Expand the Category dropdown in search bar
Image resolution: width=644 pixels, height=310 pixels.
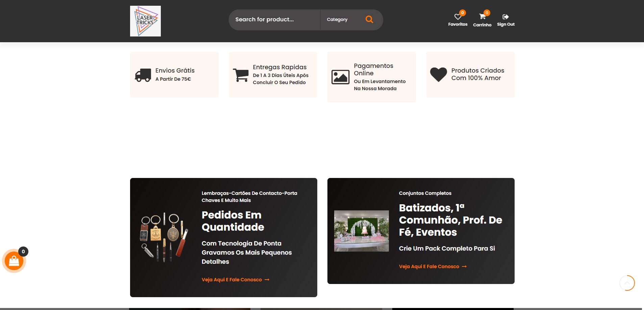pyautogui.click(x=337, y=20)
